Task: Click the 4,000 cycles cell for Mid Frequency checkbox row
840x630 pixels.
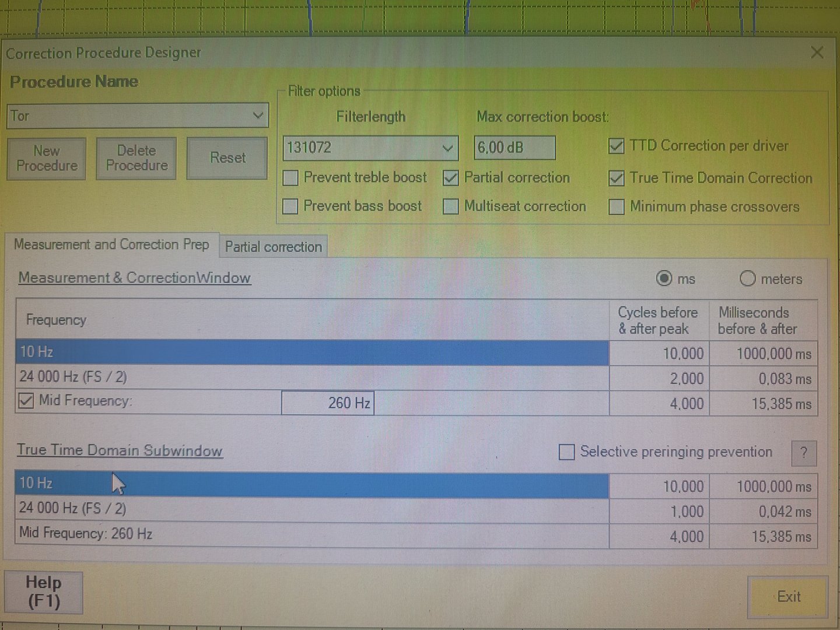Action: [659, 404]
